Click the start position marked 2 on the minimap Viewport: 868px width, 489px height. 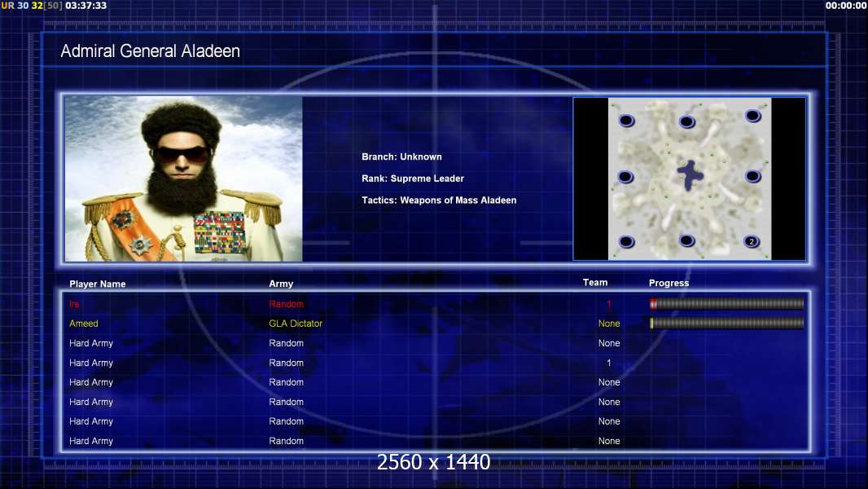(752, 241)
